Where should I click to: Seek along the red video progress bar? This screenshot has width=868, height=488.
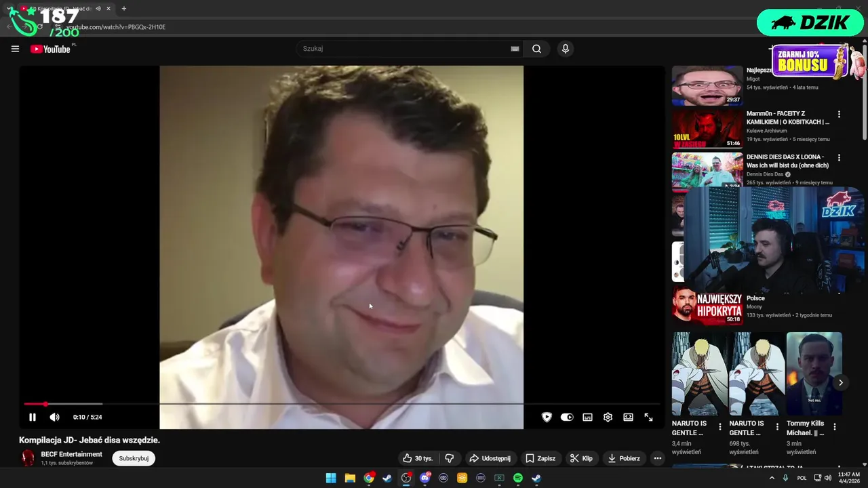(x=342, y=404)
